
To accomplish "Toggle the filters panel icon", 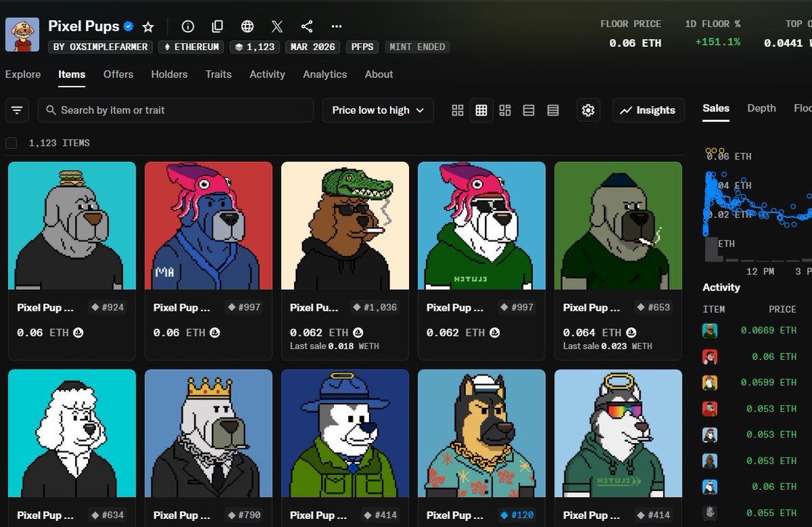I will [x=17, y=110].
